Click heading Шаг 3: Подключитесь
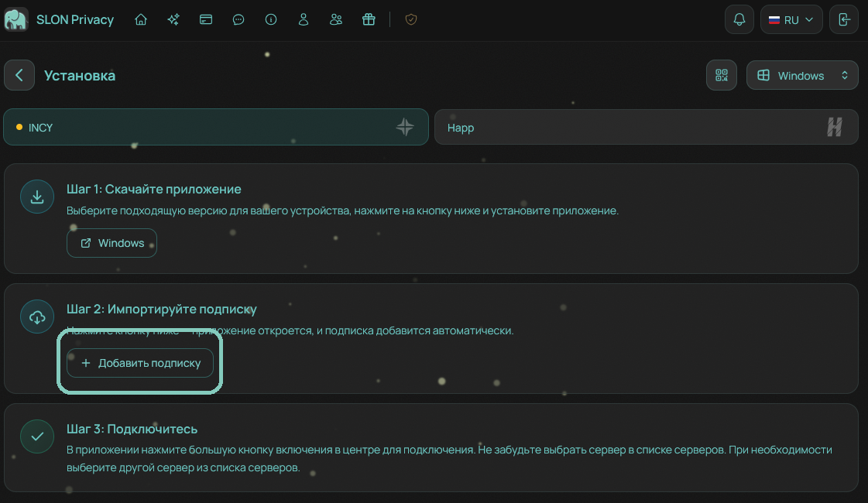868x503 pixels. (x=132, y=429)
